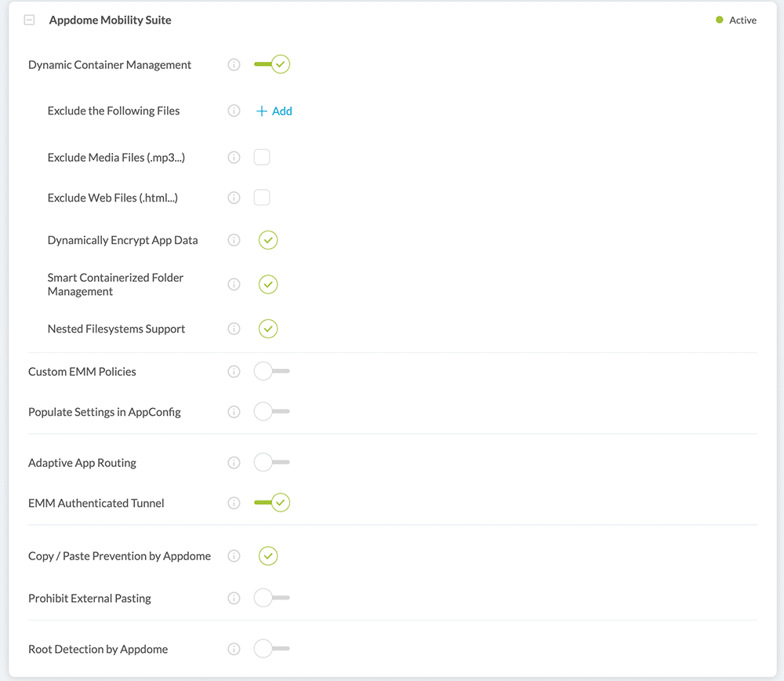The height and width of the screenshot is (681, 784).
Task: Enable the Custom EMM Policies toggle
Action: tap(271, 371)
